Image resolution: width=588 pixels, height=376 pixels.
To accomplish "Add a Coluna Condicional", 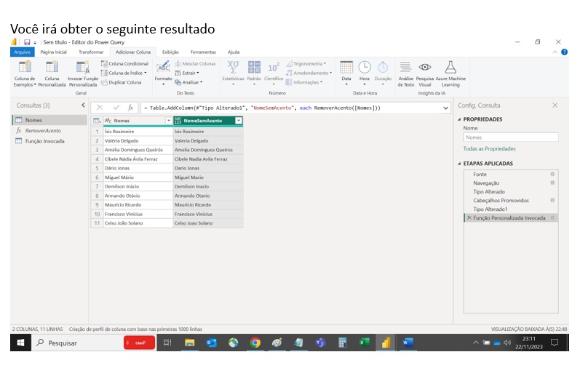I will [x=124, y=64].
